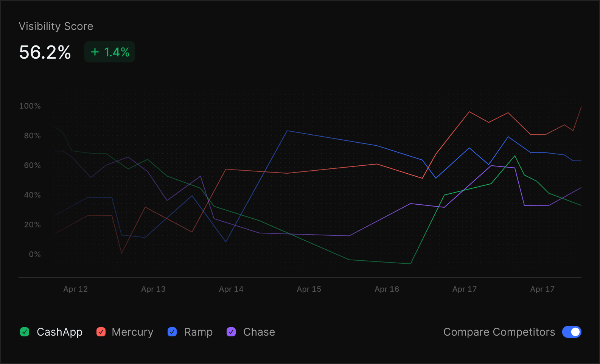Click the 56.2% visibility score value
This screenshot has height=364, width=600.
(x=45, y=52)
